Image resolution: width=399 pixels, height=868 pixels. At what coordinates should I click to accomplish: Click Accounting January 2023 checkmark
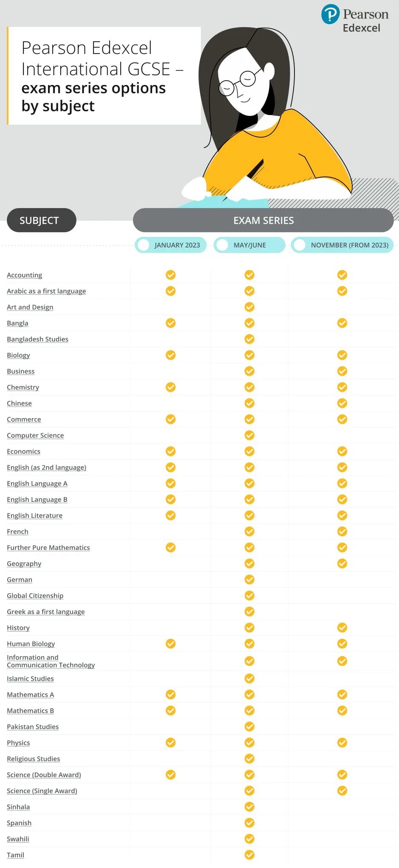click(170, 275)
